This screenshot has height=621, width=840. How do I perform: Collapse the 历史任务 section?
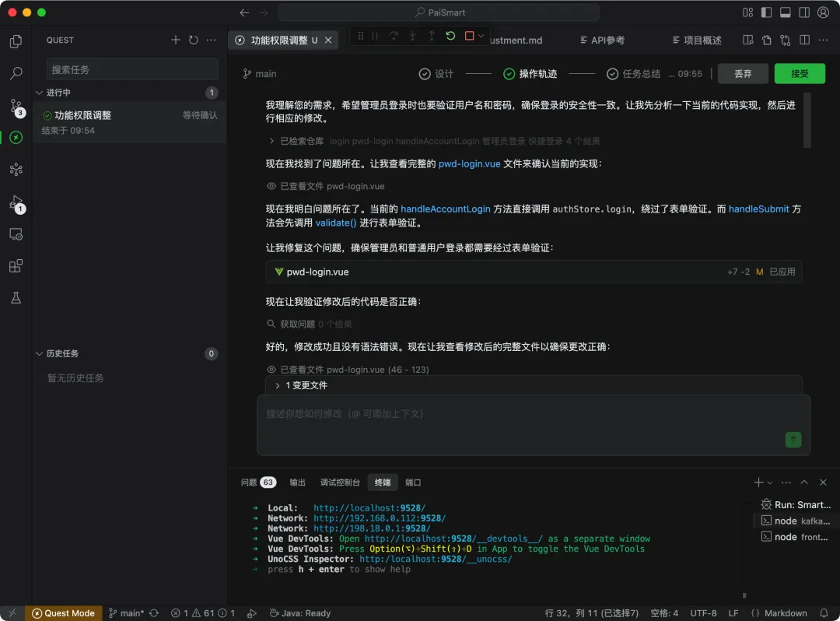coord(39,353)
